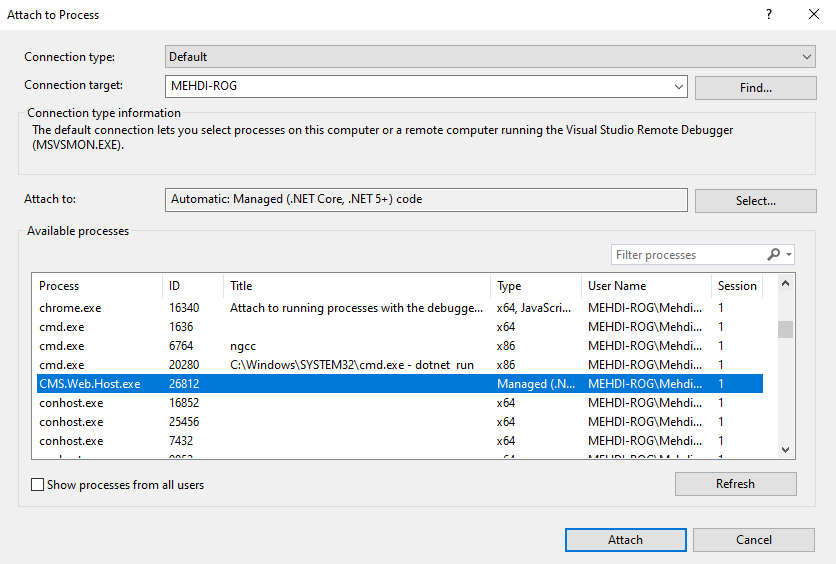
Task: Sort processes by ID column
Action: pyautogui.click(x=191, y=286)
